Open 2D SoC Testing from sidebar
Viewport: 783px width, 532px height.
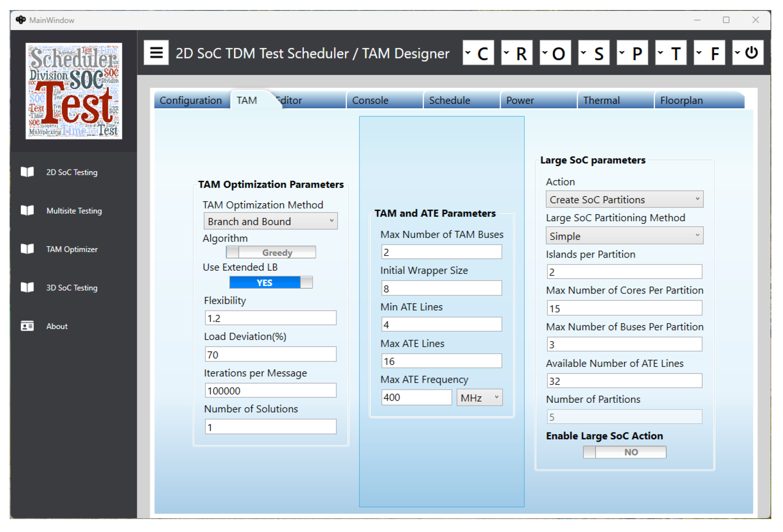pyautogui.click(x=72, y=172)
